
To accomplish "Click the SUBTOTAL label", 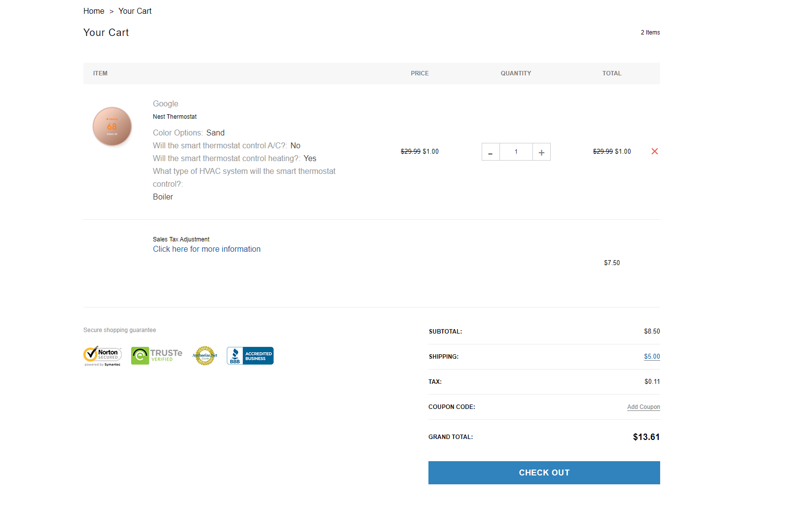I will pyautogui.click(x=446, y=332).
